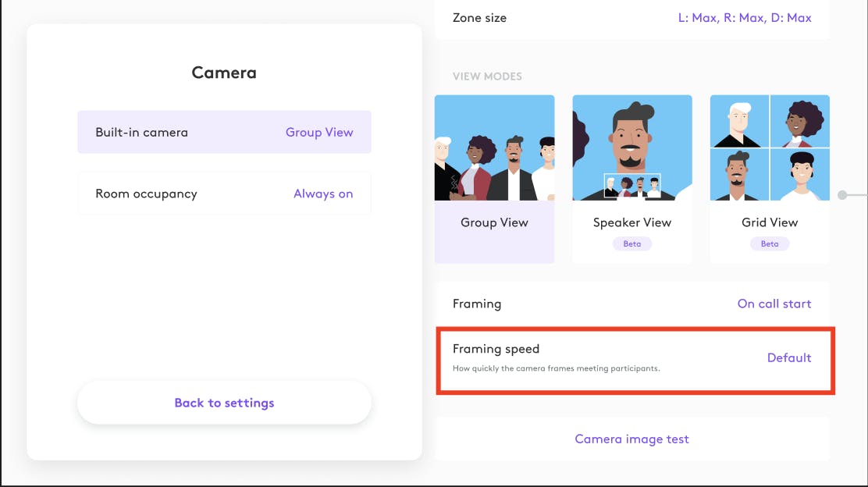The image size is (868, 487).
Task: Click the slider handle right of Grid View
Action: pyautogui.click(x=842, y=195)
